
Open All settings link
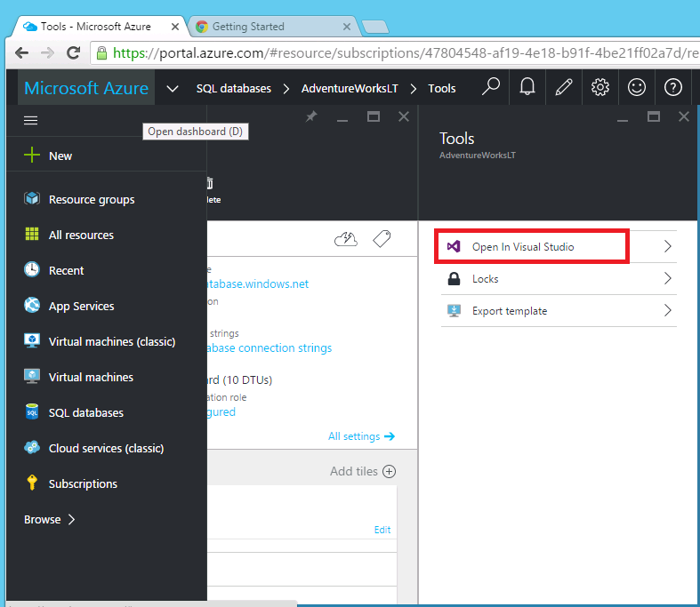(x=361, y=436)
